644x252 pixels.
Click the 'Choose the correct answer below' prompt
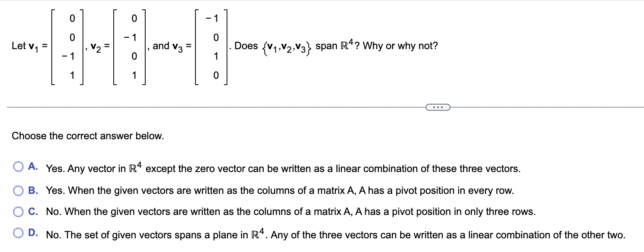88,136
